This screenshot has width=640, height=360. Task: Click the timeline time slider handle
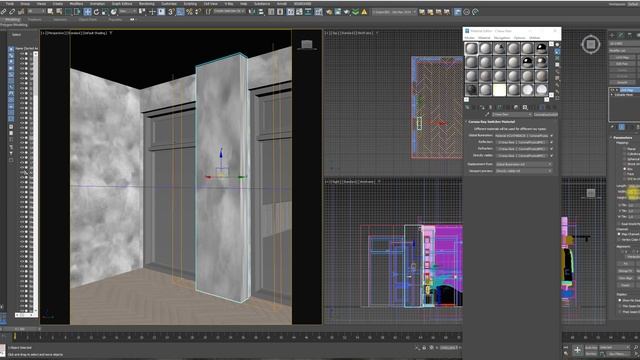20,329
